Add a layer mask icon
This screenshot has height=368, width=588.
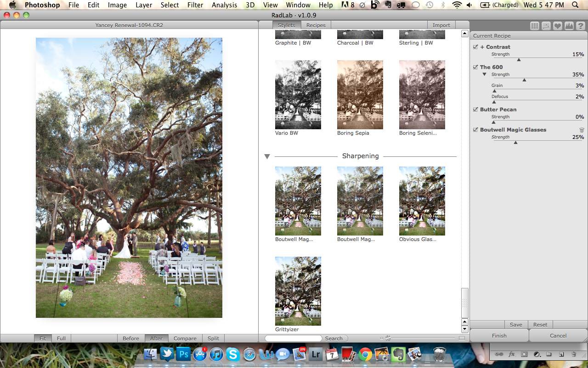click(x=524, y=354)
